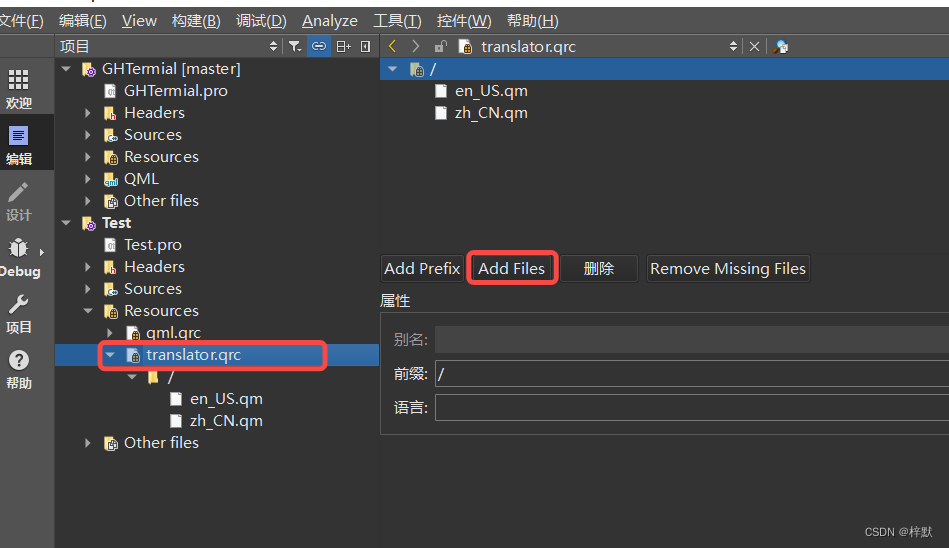Open Projects (项目) mode wrench icon
949x548 pixels.
pos(19,314)
